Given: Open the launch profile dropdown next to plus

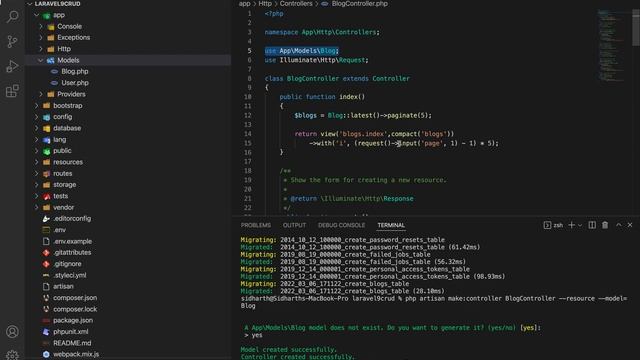Looking at the screenshot, I should [580, 225].
